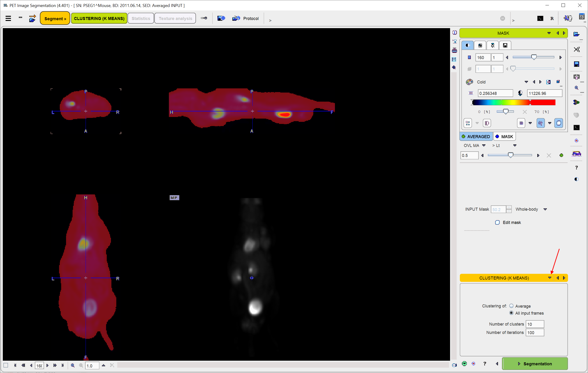Open dropdown arrow beside crosshair orientation button

click(x=549, y=123)
